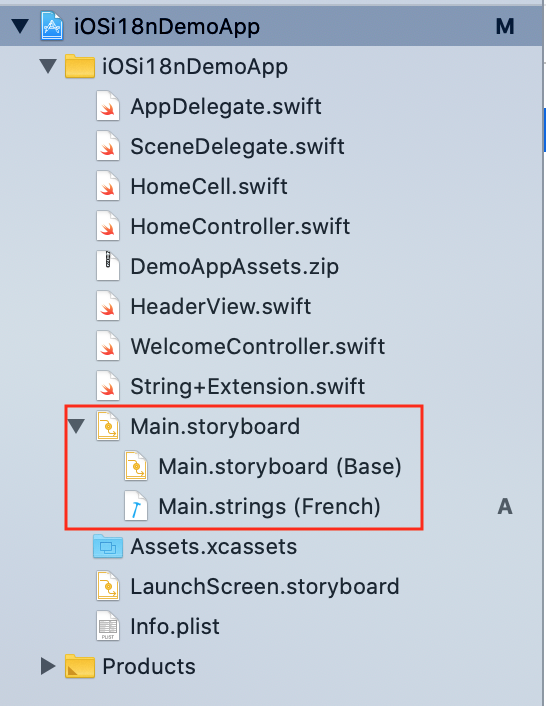Open HeaderView.swift in the navigator

(x=221, y=306)
